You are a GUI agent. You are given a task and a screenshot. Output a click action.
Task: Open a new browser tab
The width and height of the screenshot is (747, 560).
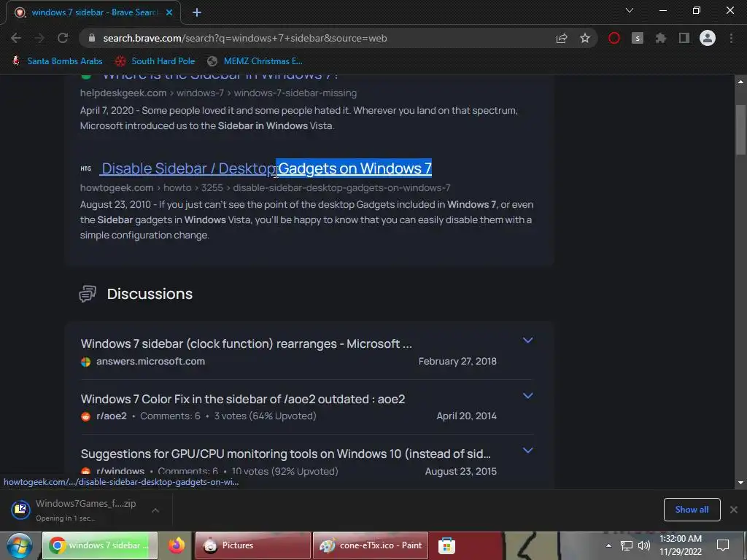click(x=197, y=12)
